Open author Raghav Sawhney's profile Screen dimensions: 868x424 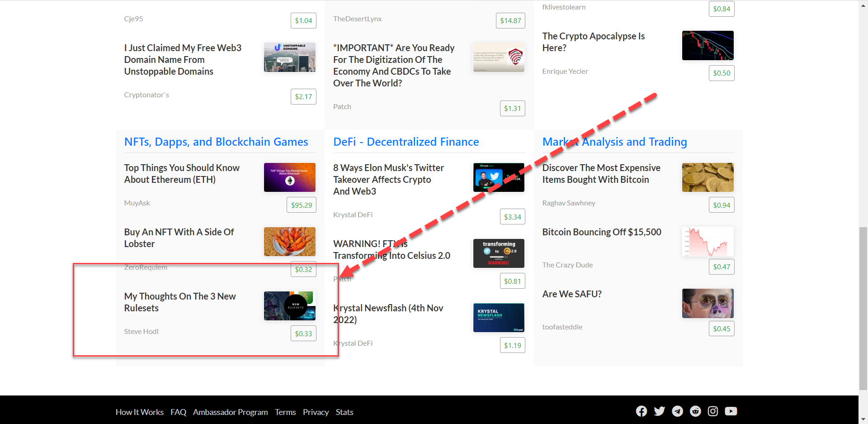[569, 203]
